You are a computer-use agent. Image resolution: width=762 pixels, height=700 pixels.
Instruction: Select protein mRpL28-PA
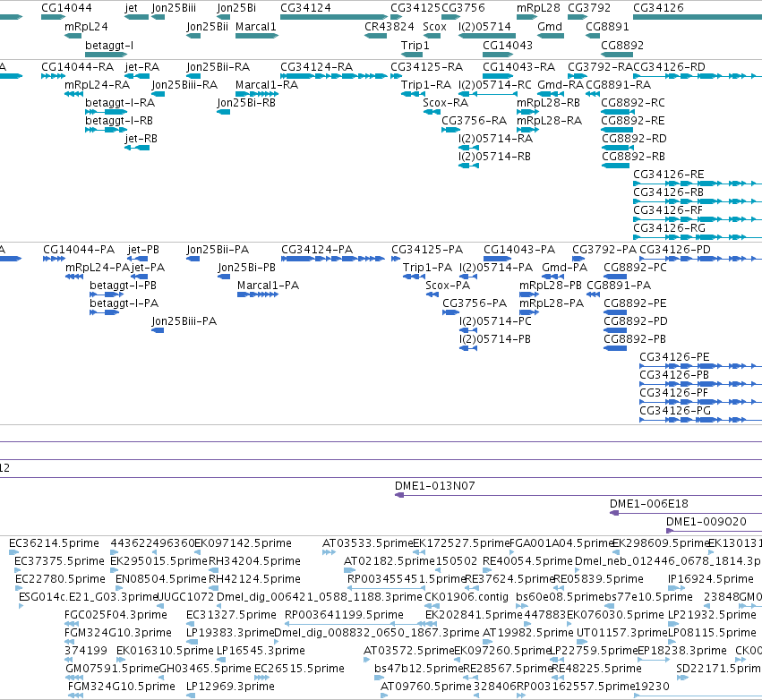pyautogui.click(x=528, y=312)
